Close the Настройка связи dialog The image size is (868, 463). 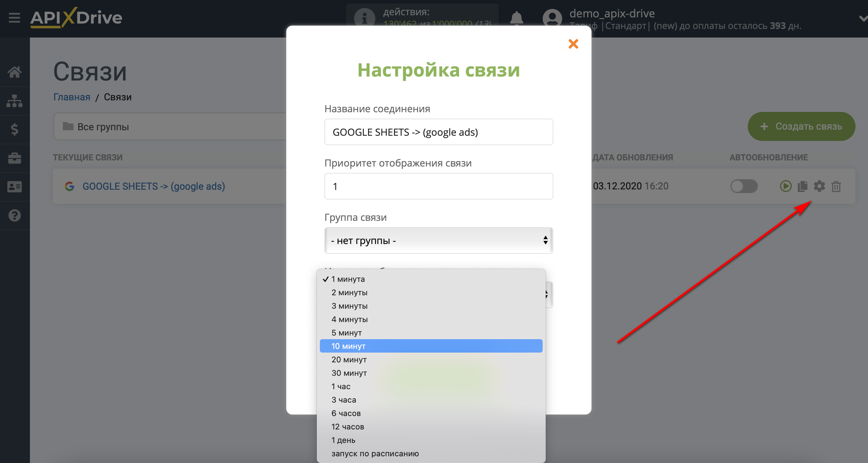(x=573, y=44)
